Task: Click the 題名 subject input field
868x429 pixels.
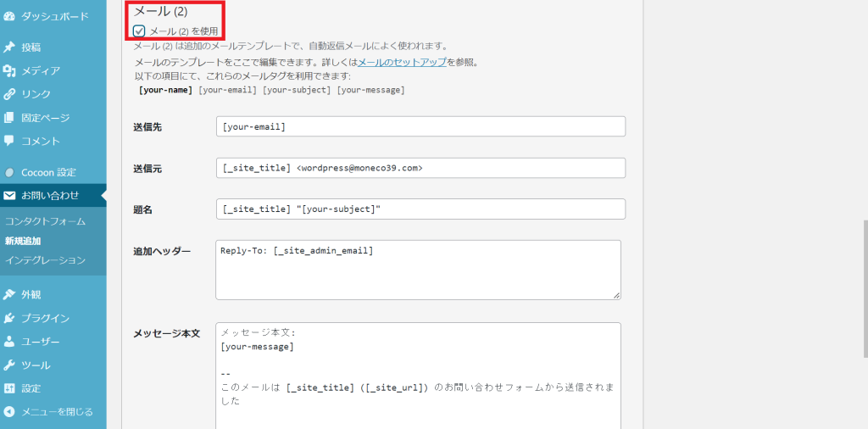Action: pos(420,209)
